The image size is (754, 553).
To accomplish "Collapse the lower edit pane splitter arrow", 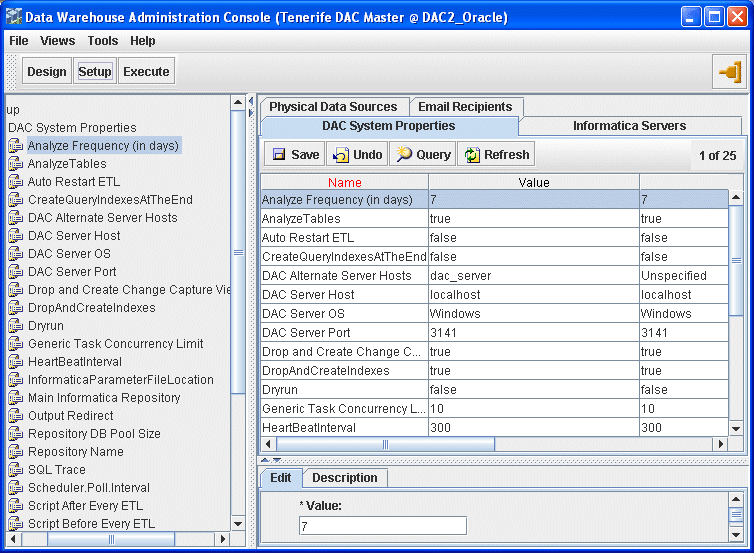I will pyautogui.click(x=276, y=460).
